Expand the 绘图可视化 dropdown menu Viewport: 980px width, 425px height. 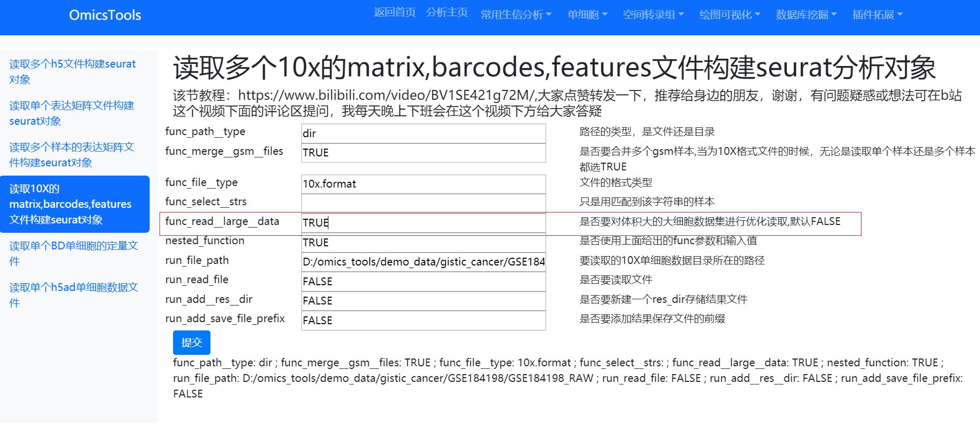pyautogui.click(x=730, y=15)
